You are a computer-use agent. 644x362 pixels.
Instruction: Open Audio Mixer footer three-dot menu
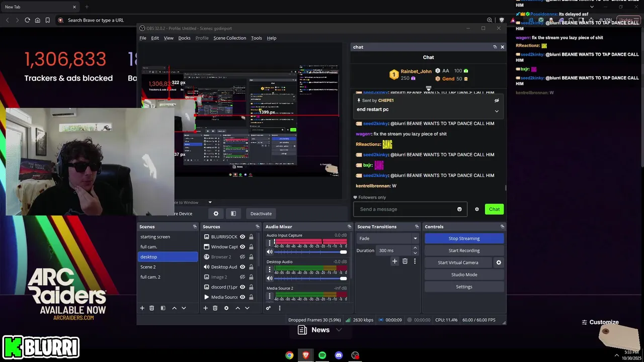pos(279,308)
